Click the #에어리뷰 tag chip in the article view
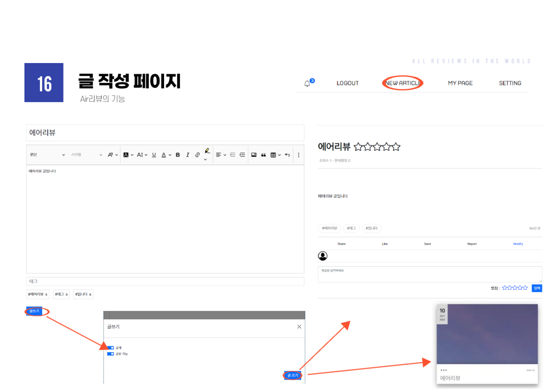 [329, 228]
